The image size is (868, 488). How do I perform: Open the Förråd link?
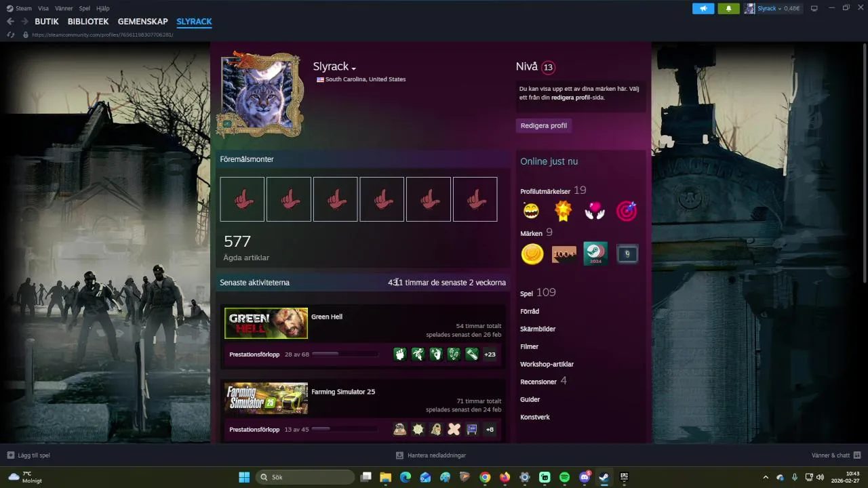(x=530, y=311)
